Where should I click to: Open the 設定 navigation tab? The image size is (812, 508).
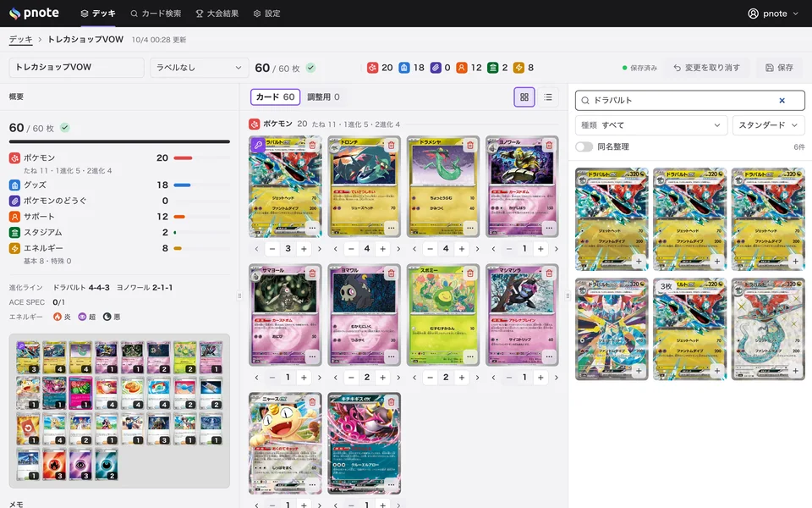266,14
